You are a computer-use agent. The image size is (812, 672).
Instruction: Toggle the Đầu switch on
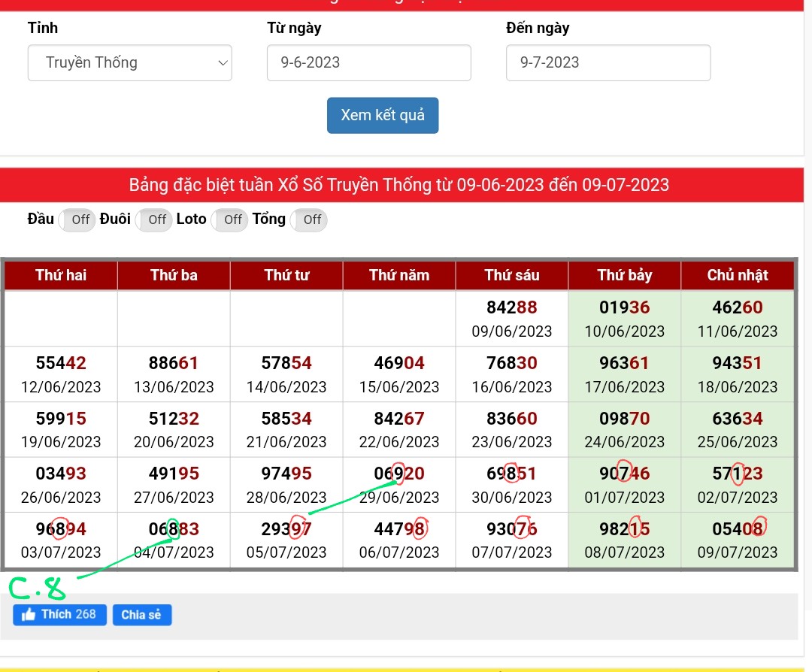coord(76,219)
